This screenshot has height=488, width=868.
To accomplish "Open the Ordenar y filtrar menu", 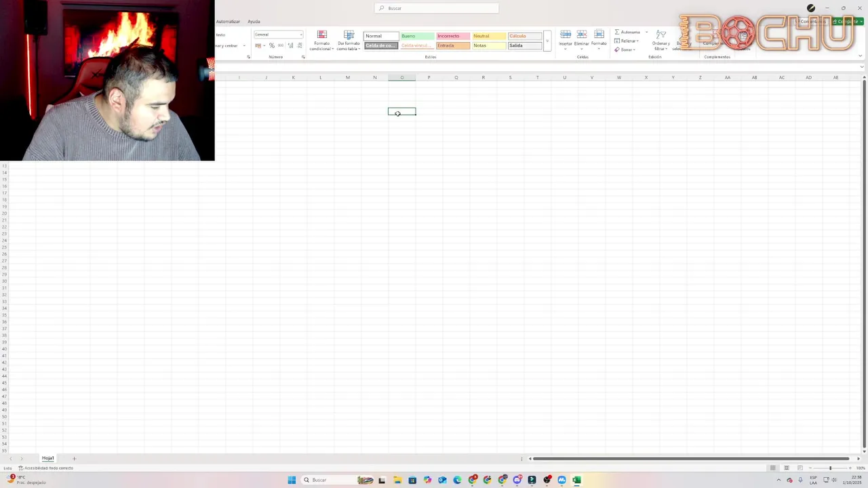I will (x=660, y=41).
